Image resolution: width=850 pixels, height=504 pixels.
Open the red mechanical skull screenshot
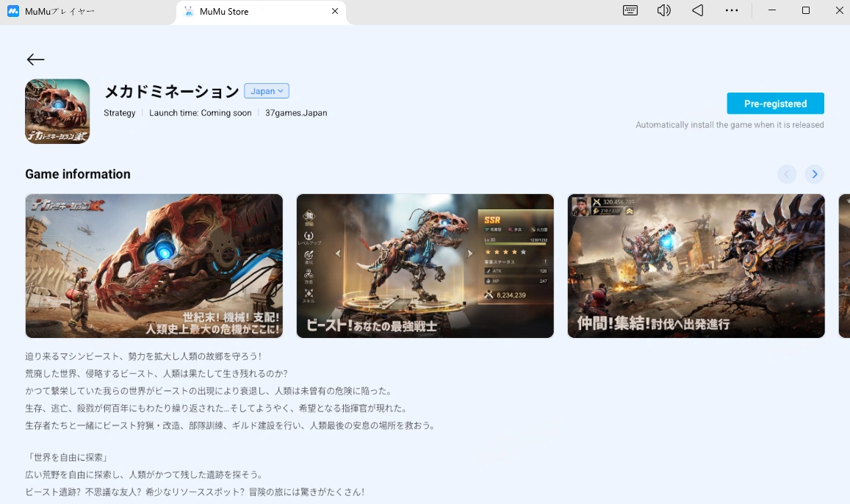[154, 265]
